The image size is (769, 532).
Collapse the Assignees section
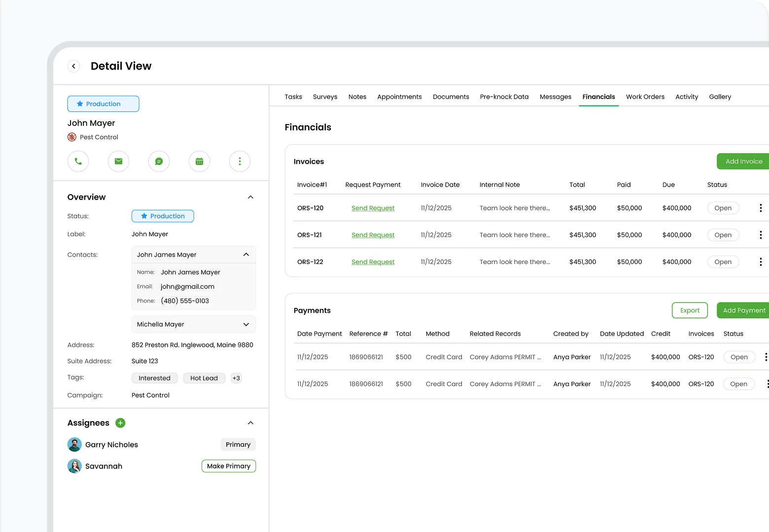coord(250,423)
